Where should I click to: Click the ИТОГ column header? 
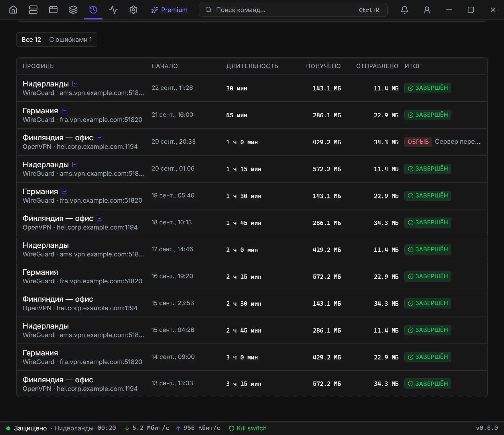[x=413, y=66]
